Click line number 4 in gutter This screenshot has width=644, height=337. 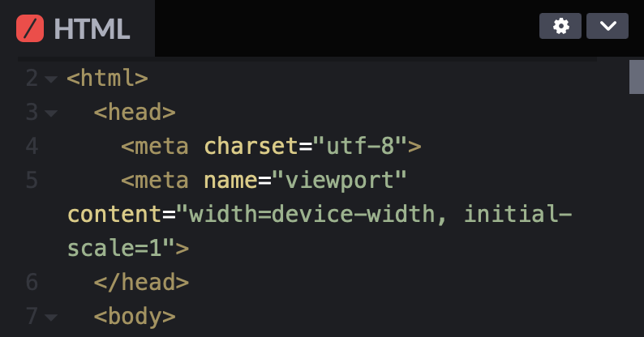click(32, 147)
